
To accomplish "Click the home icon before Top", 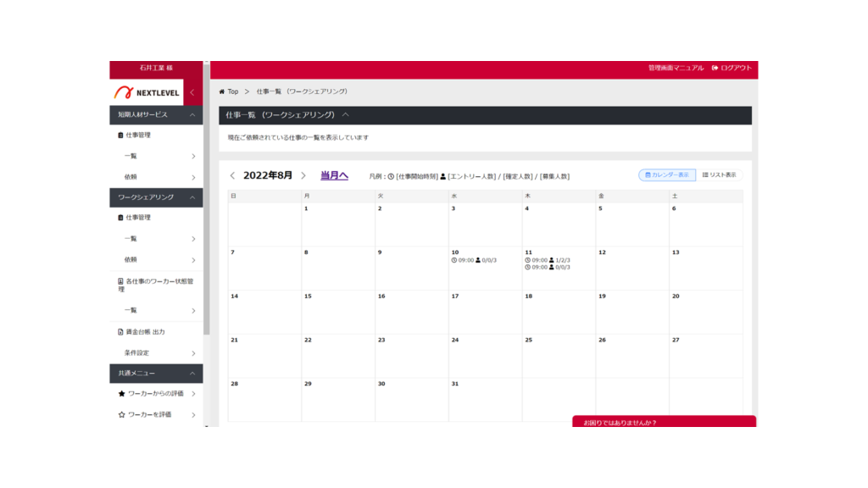I will (222, 91).
